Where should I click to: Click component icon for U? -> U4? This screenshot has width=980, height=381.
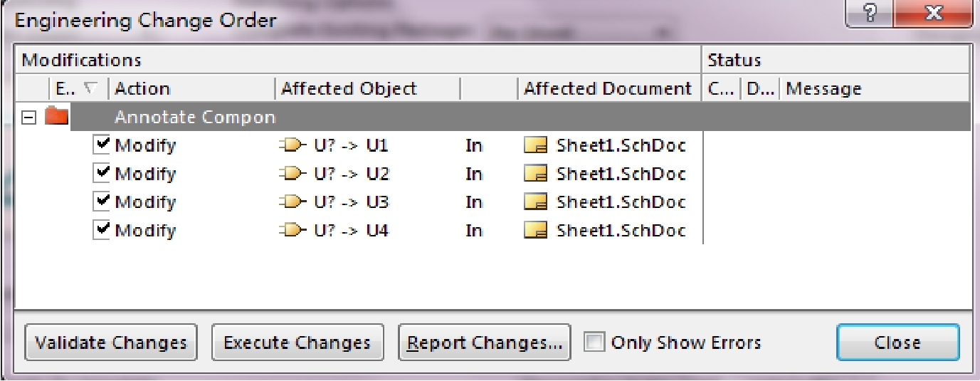point(293,231)
